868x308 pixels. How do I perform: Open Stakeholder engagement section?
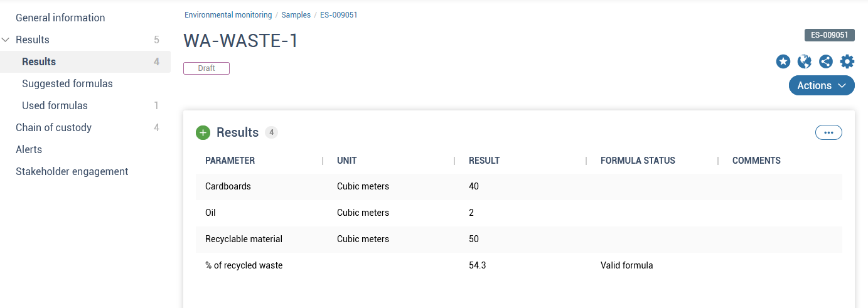coord(72,171)
